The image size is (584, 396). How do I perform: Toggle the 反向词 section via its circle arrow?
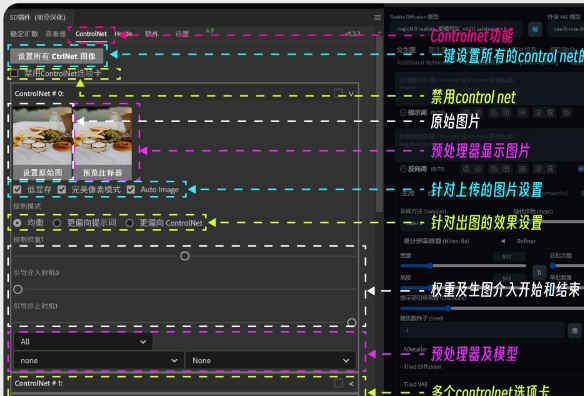(403, 169)
